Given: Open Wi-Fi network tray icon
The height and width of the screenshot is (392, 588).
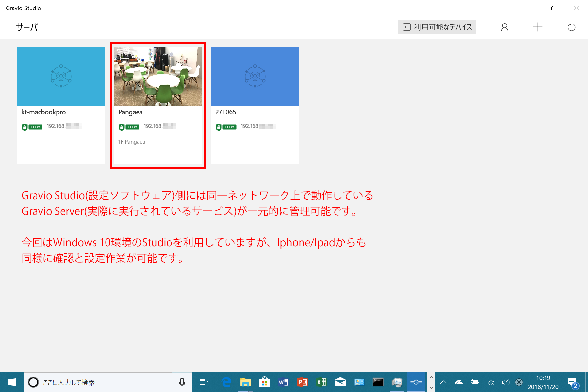Looking at the screenshot, I should (491, 382).
